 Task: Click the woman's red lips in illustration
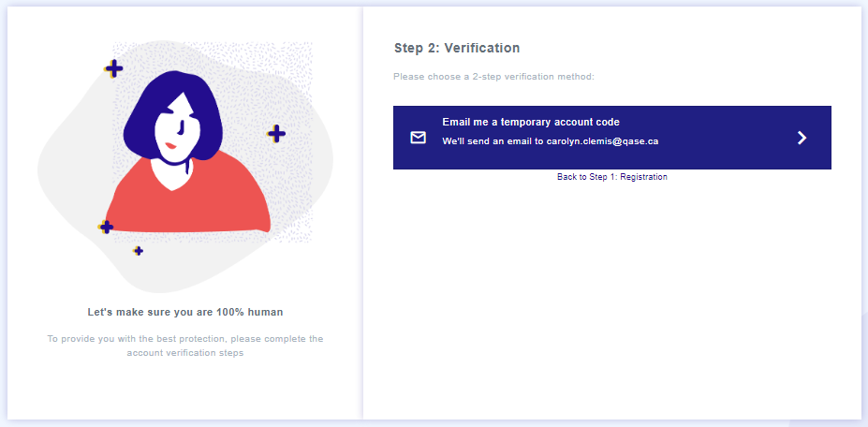tap(171, 146)
